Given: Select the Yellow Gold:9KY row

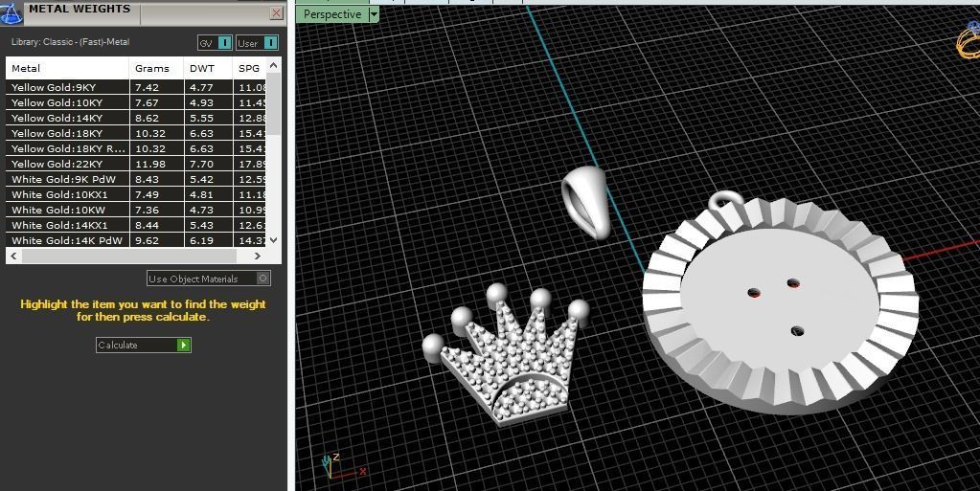Looking at the screenshot, I should click(x=136, y=87).
